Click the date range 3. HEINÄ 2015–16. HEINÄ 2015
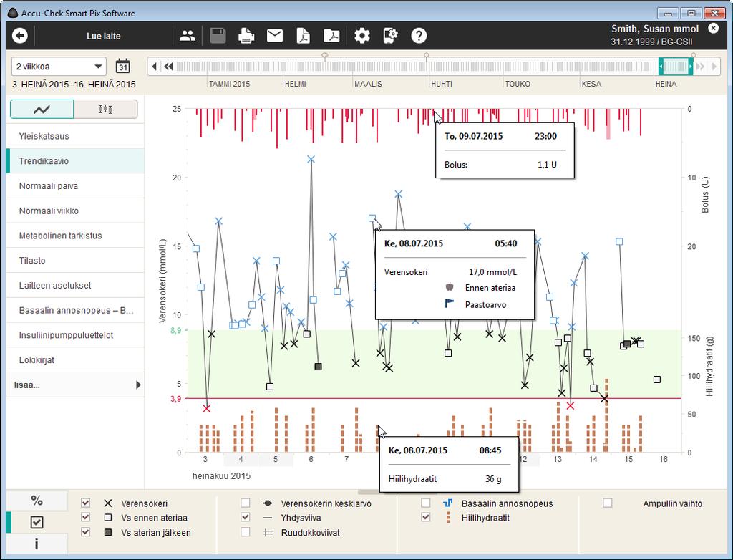 click(x=74, y=85)
